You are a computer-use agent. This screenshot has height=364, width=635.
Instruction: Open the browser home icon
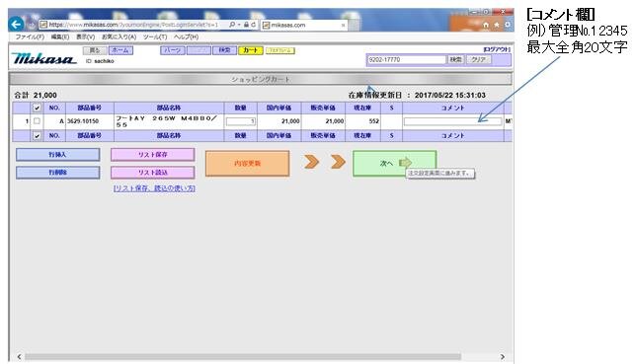(486, 25)
